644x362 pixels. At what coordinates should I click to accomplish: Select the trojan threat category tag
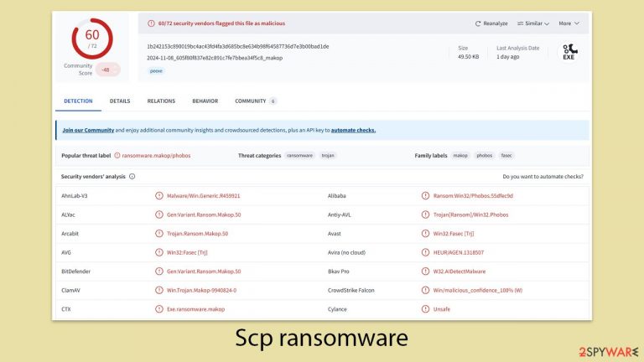328,156
